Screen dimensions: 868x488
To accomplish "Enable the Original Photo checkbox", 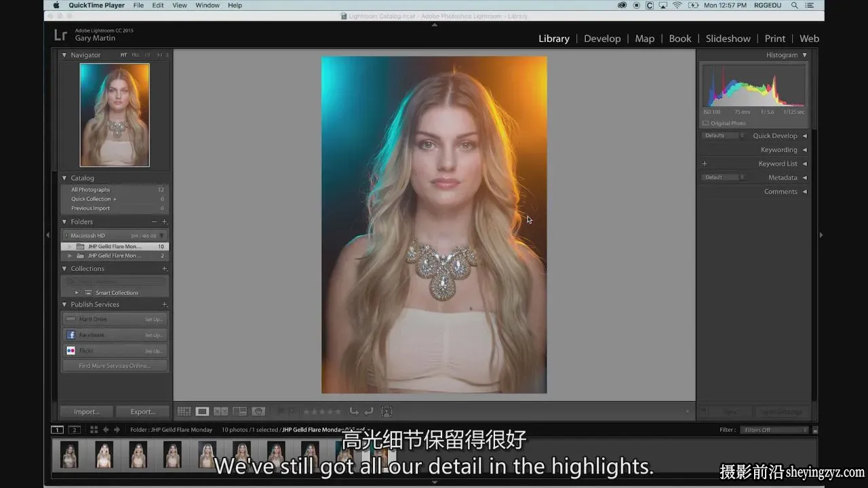I will 706,123.
